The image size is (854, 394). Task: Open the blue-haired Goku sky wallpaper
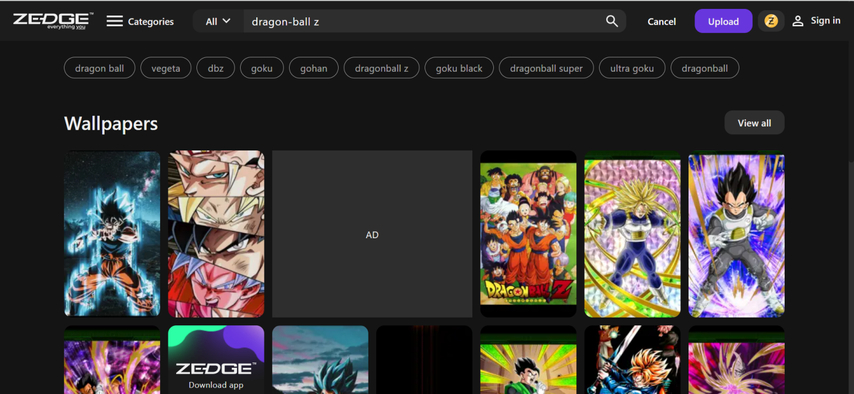(x=320, y=360)
